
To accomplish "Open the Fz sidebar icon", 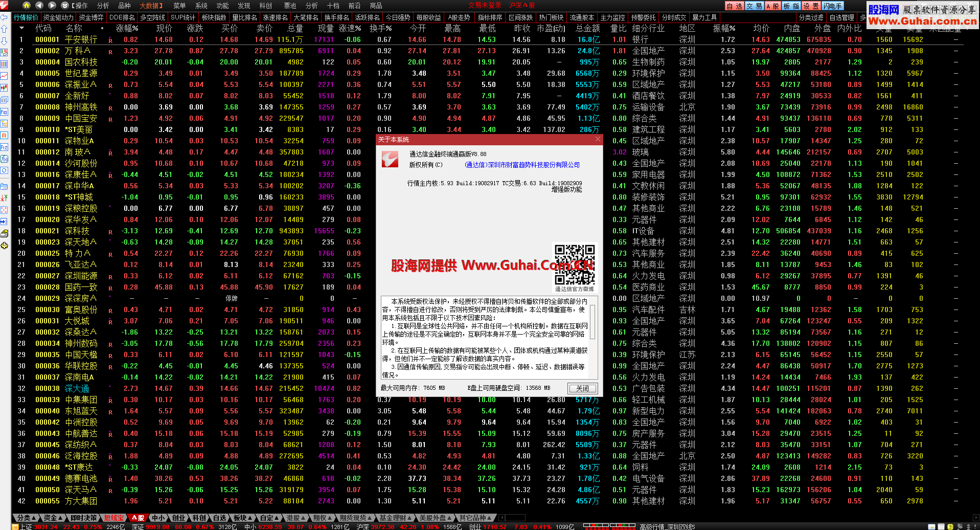I will [4, 147].
